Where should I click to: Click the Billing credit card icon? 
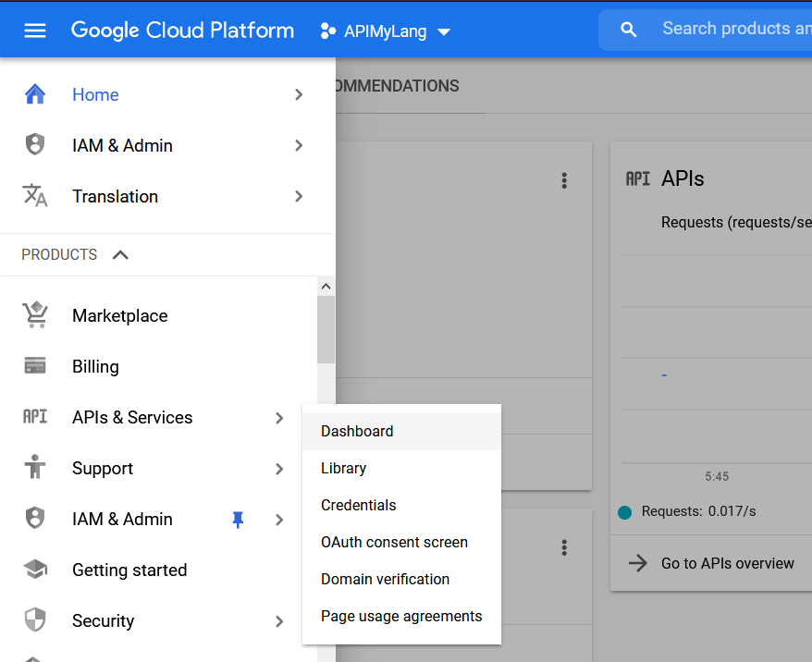(x=35, y=365)
